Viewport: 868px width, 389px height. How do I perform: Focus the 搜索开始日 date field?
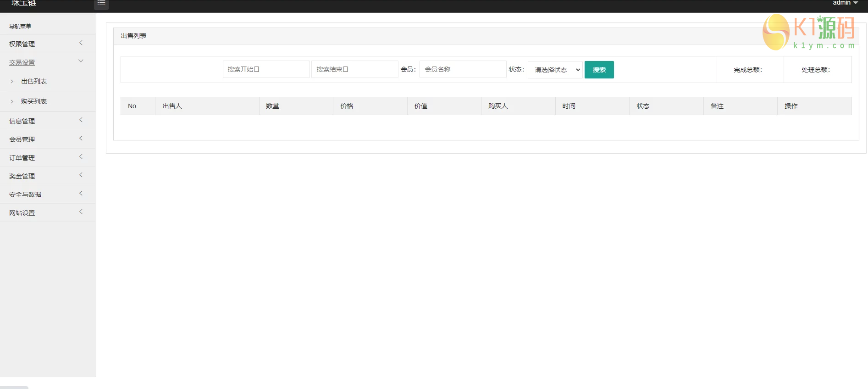(266, 69)
